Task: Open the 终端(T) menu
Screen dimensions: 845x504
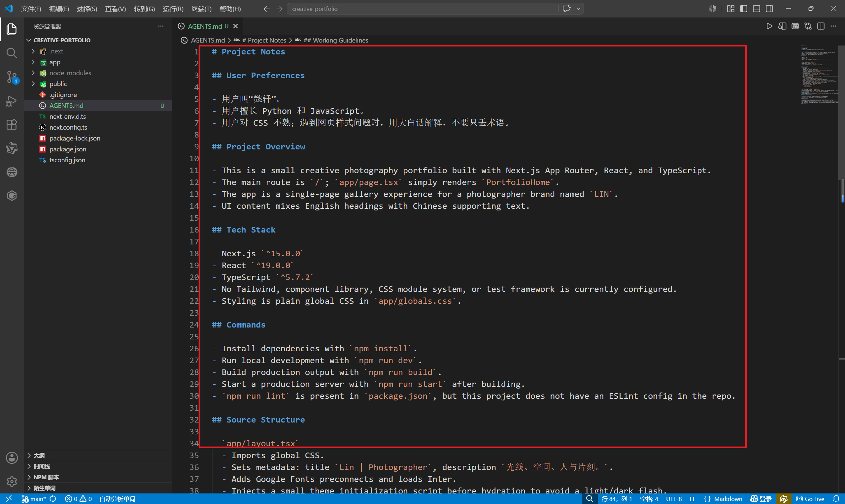Action: (201, 9)
